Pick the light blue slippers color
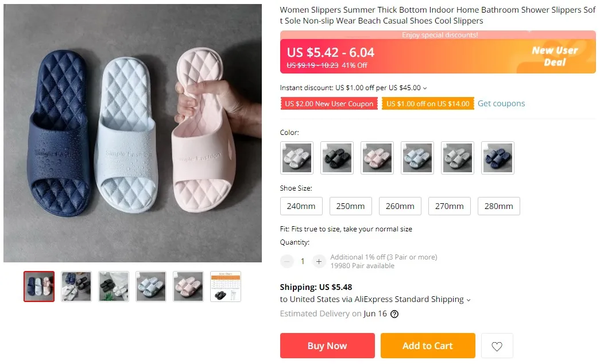Viewport: 600px width, 364px height. tap(417, 158)
